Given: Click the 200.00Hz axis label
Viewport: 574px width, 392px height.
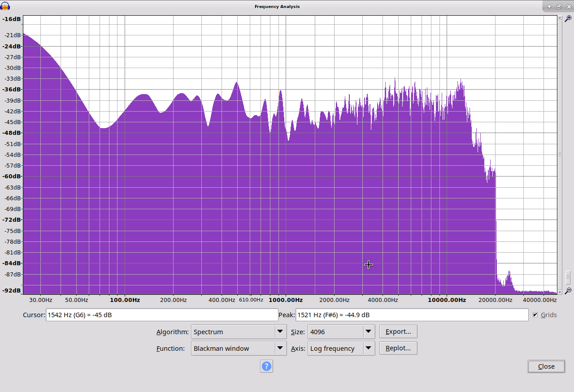Looking at the screenshot, I should [x=173, y=300].
